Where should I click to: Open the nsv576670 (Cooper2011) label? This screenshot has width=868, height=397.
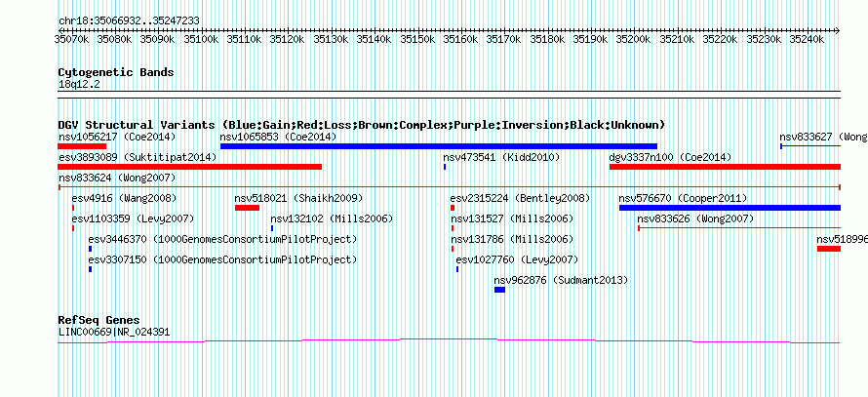[x=683, y=198]
